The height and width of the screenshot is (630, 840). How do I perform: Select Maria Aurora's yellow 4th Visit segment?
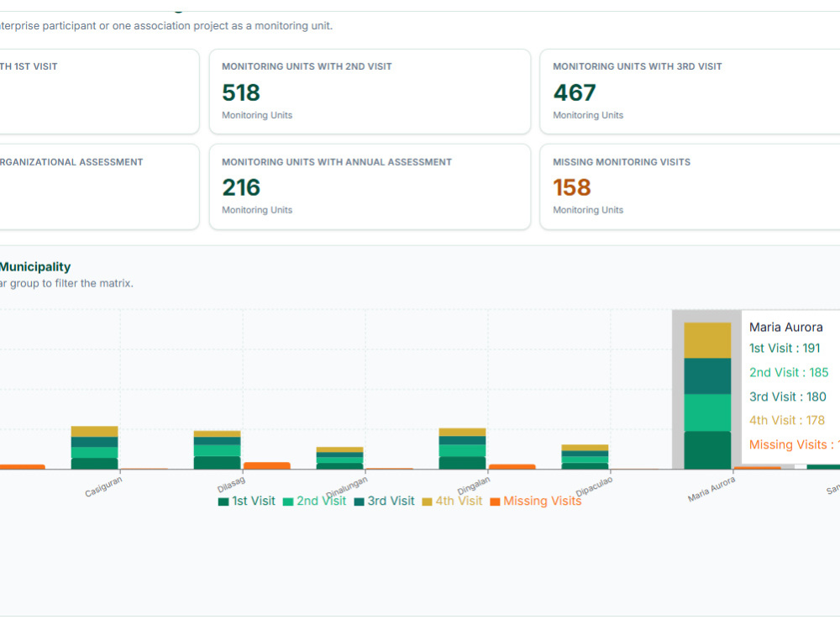click(x=707, y=340)
